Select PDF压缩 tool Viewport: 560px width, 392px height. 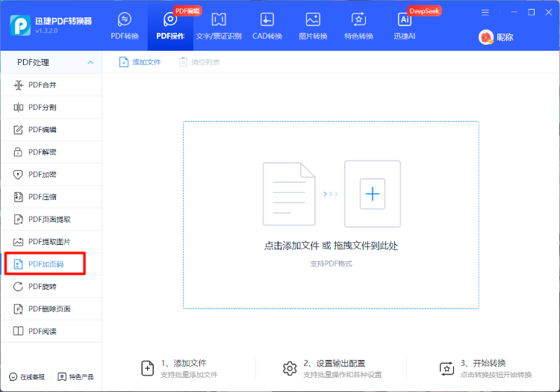click(x=43, y=197)
